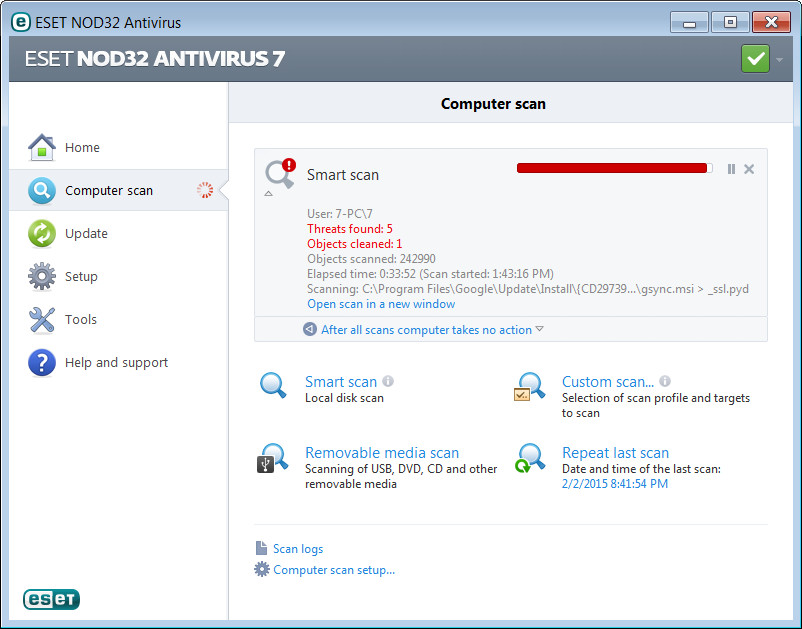
Task: Close the ESET NOD32 Antivirus window
Action: click(x=771, y=23)
